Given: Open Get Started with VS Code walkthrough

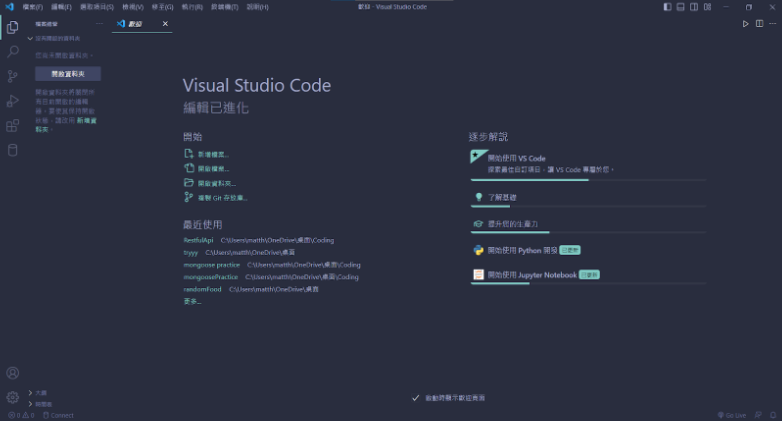Looking at the screenshot, I should 588,164.
